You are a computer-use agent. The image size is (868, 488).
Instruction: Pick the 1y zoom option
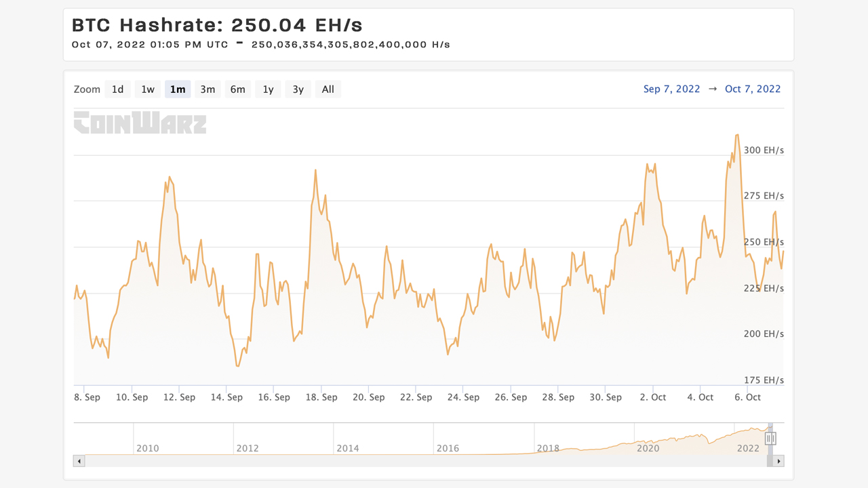pyautogui.click(x=268, y=89)
